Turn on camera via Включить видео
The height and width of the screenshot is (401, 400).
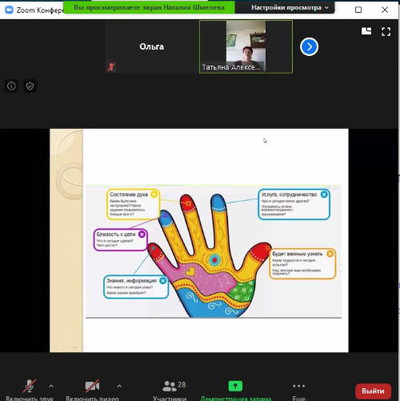click(x=92, y=391)
